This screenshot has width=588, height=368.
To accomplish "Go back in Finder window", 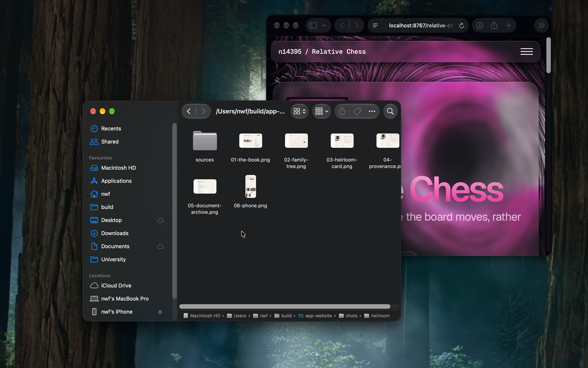I will click(x=189, y=111).
